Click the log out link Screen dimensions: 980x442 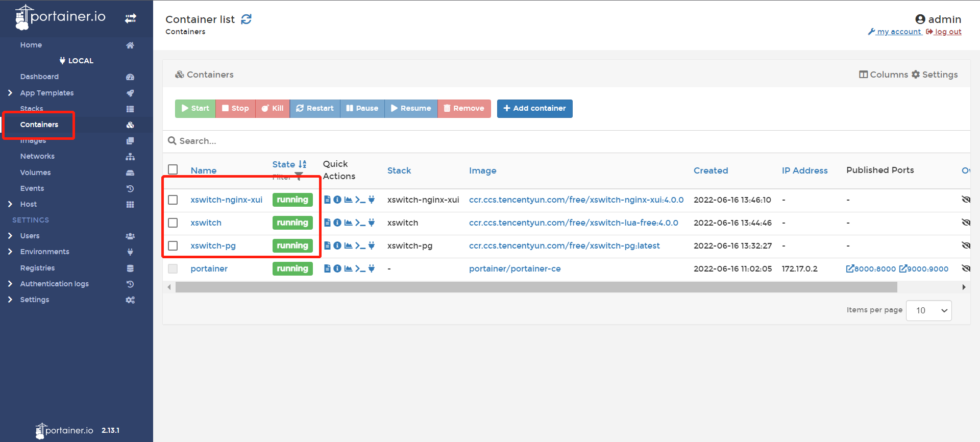[x=944, y=32]
